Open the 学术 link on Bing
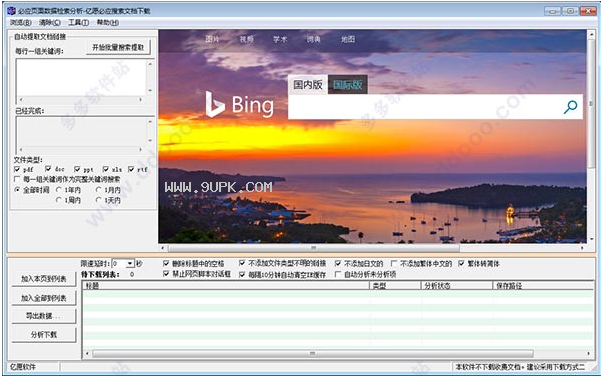This screenshot has height=379, width=601. point(280,39)
